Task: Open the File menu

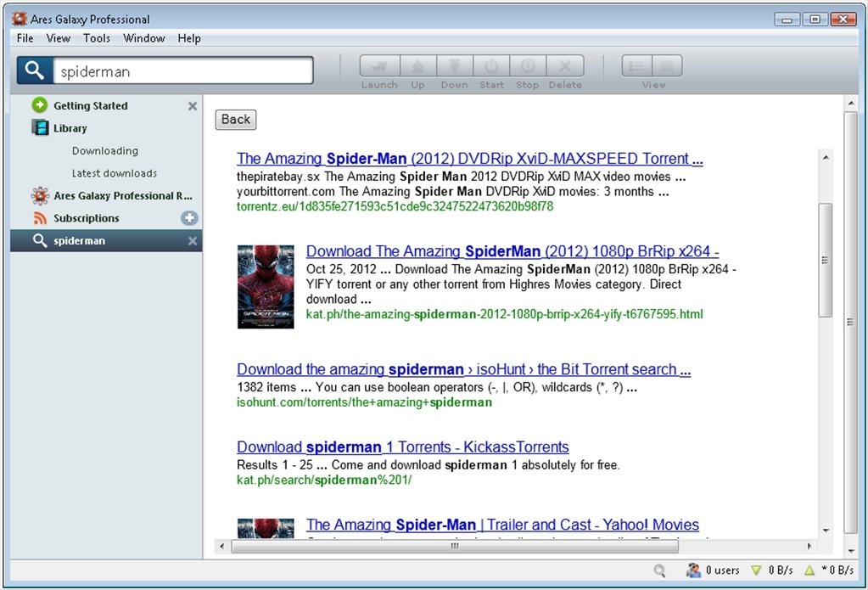Action: pyautogui.click(x=25, y=38)
